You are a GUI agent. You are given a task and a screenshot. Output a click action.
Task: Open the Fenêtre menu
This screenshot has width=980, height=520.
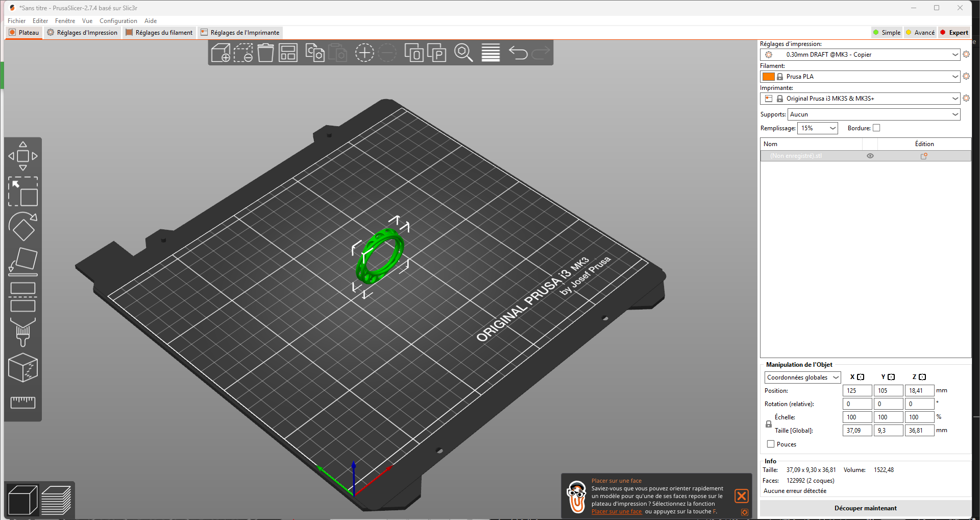click(x=65, y=20)
